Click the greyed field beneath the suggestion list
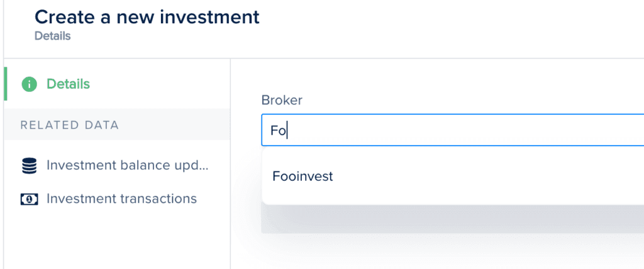 453,219
